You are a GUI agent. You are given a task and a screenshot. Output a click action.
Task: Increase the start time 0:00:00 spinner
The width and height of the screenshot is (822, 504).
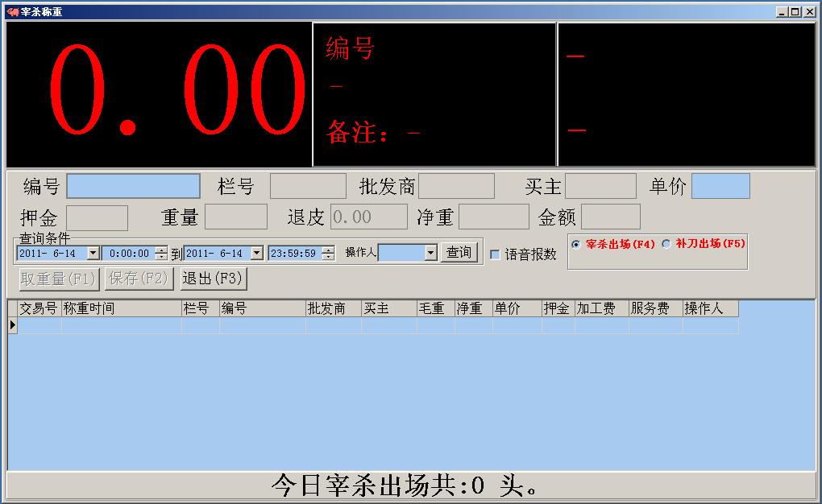tap(161, 250)
